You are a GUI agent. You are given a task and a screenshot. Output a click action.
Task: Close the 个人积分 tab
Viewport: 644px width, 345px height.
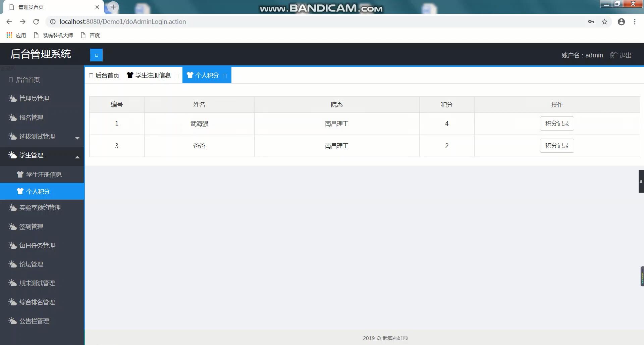pyautogui.click(x=225, y=76)
